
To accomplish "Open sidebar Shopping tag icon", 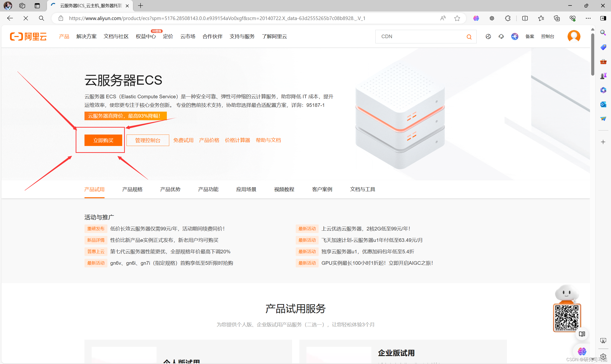I will tap(603, 47).
